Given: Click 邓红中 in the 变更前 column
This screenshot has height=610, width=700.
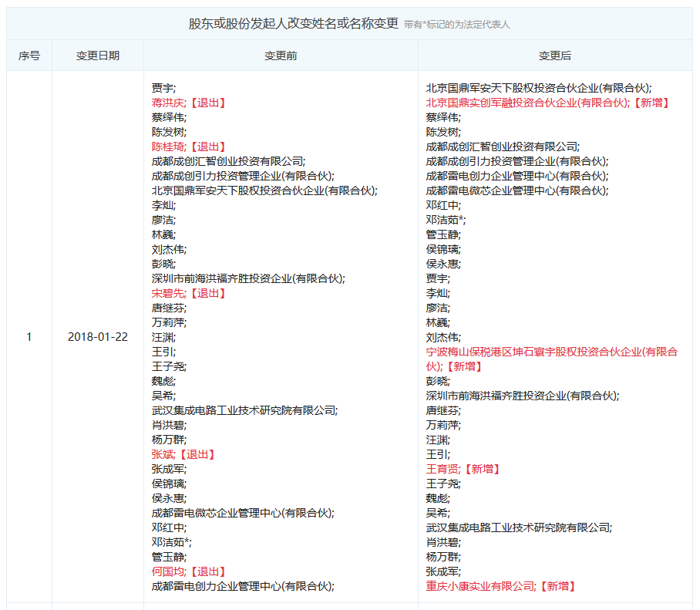Looking at the screenshot, I should click(x=169, y=527).
